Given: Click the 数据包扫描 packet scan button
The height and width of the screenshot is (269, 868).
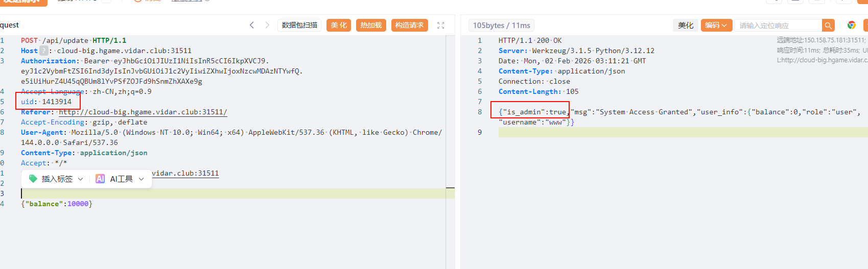Looking at the screenshot, I should 299,25.
